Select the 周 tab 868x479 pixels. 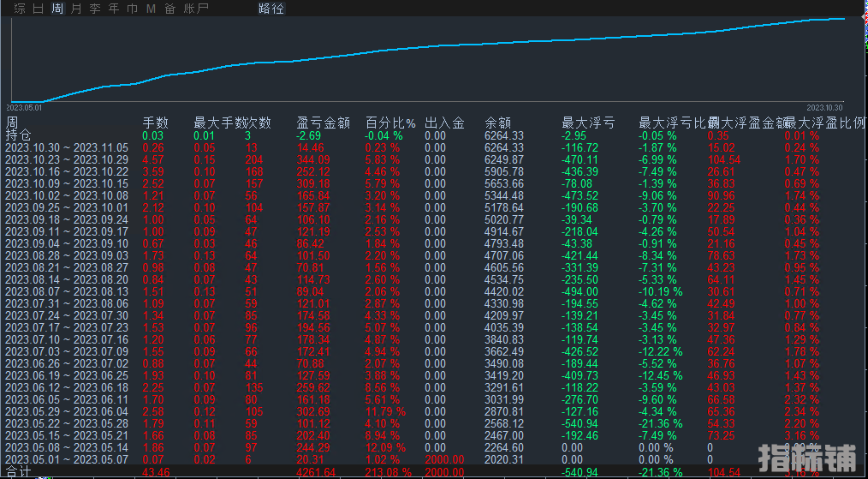pyautogui.click(x=57, y=9)
